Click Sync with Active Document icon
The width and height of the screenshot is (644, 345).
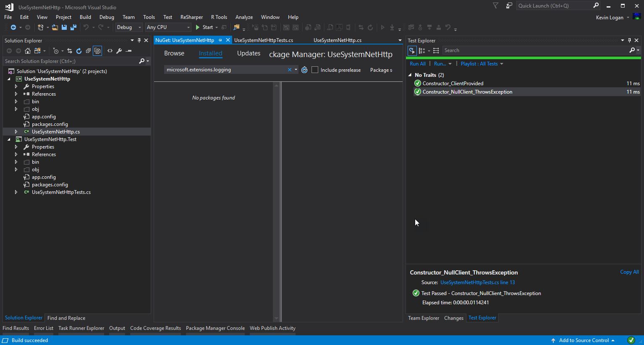pos(70,51)
